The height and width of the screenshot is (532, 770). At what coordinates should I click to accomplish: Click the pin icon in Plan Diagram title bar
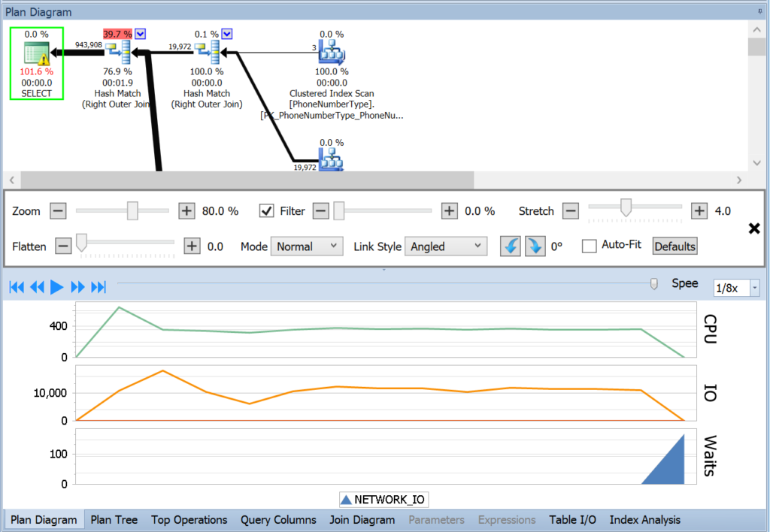pos(760,11)
